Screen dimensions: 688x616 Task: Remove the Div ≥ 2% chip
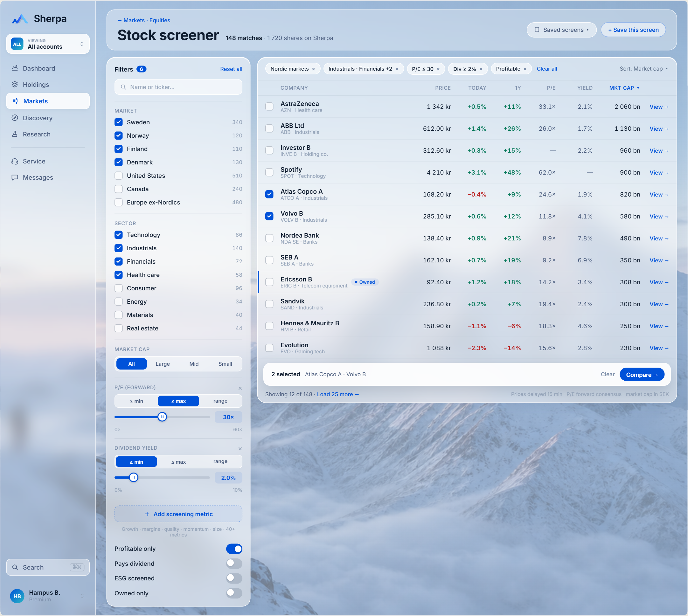[481, 69]
